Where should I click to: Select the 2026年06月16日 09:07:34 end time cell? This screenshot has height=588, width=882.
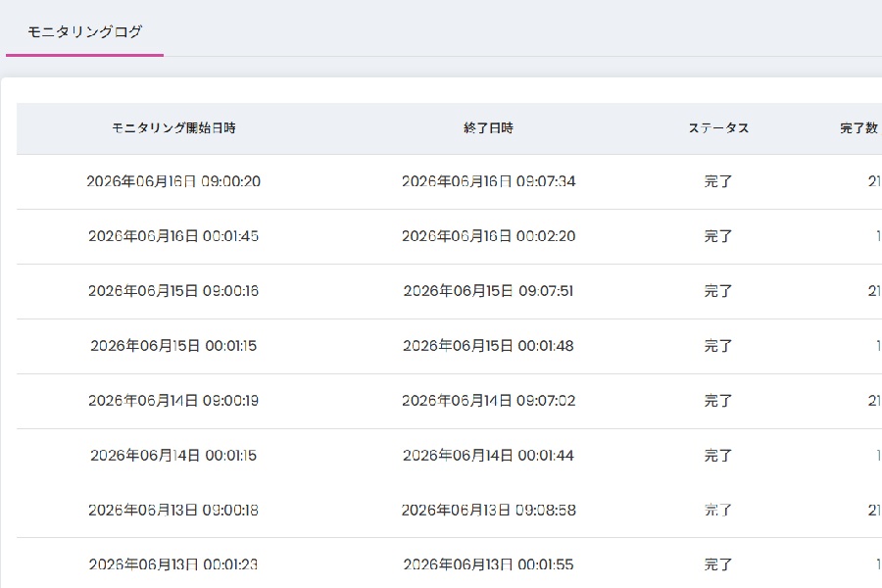(x=488, y=181)
